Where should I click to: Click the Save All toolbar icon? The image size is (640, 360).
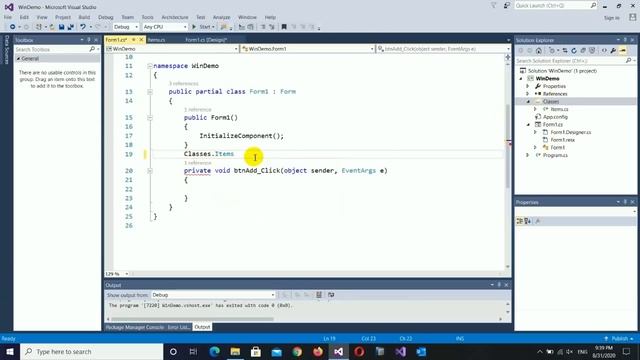71,27
